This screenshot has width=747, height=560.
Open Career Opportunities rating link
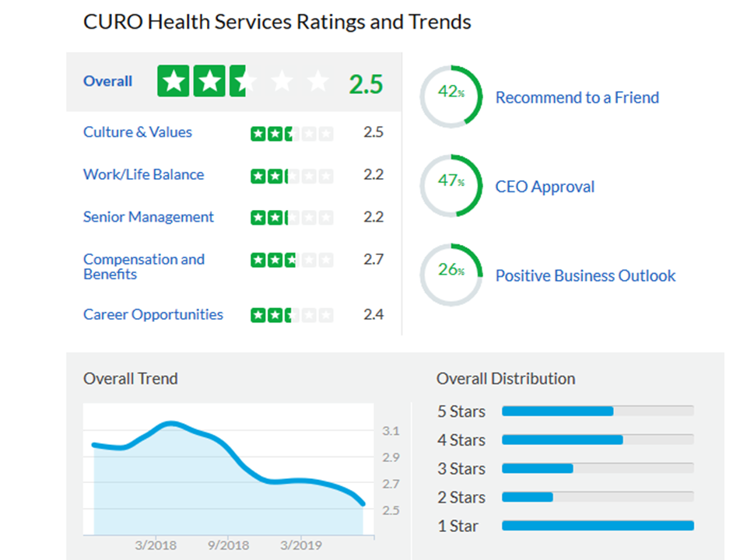pyautogui.click(x=153, y=315)
